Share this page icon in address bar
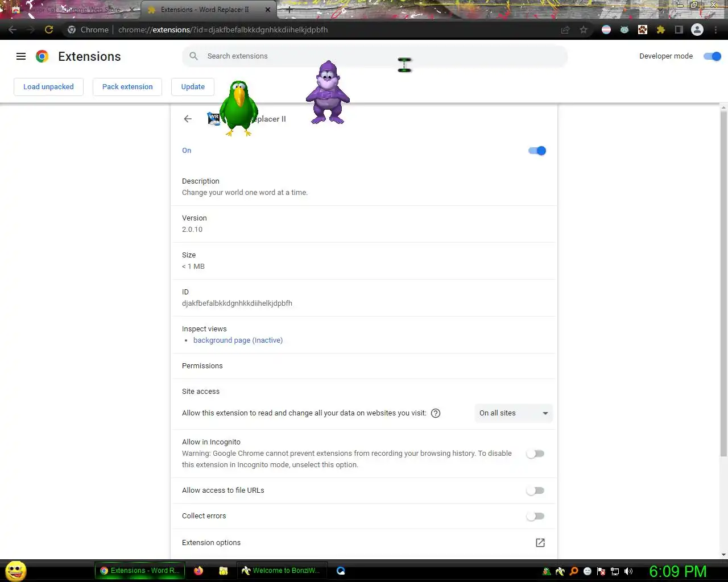 (565, 30)
